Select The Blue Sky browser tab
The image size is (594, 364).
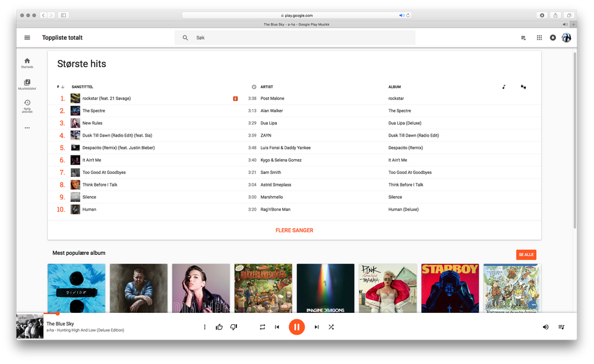(296, 24)
